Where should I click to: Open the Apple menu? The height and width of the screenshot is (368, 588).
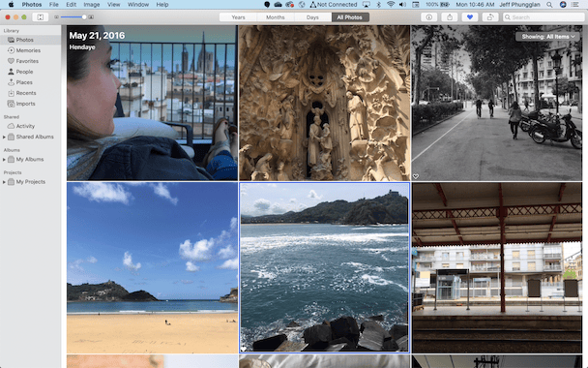11,5
